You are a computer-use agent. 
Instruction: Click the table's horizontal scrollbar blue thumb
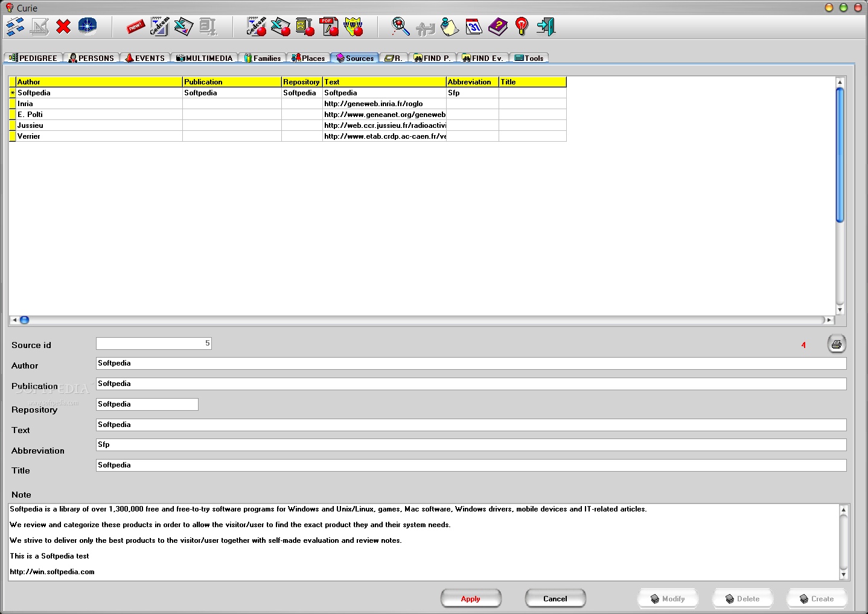(x=24, y=320)
